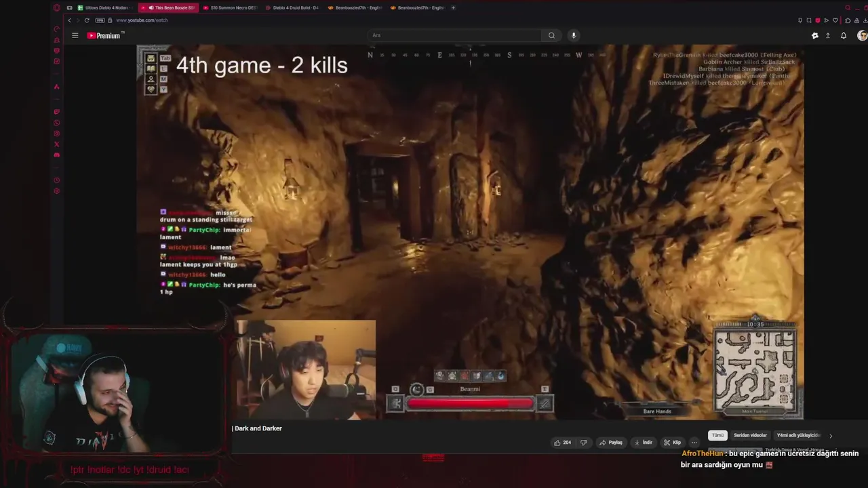The height and width of the screenshot is (488, 868).
Task: Open more video actions three-dot menu
Action: point(694,443)
